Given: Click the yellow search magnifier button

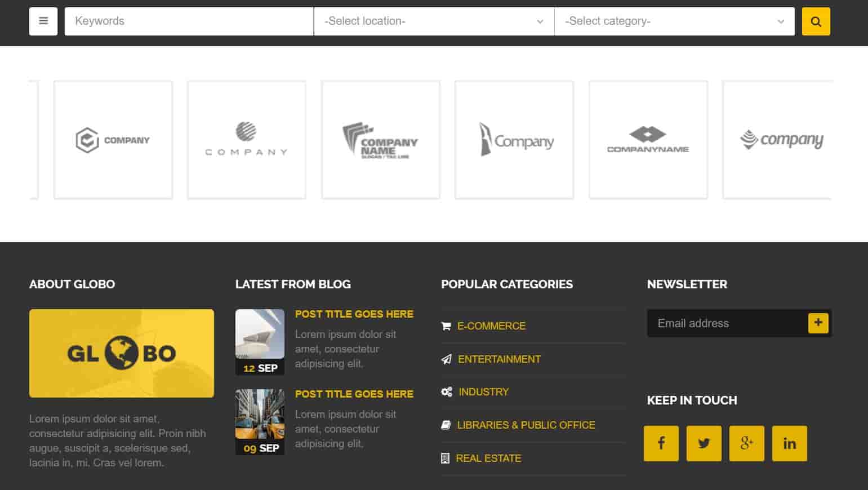Looking at the screenshot, I should [816, 21].
